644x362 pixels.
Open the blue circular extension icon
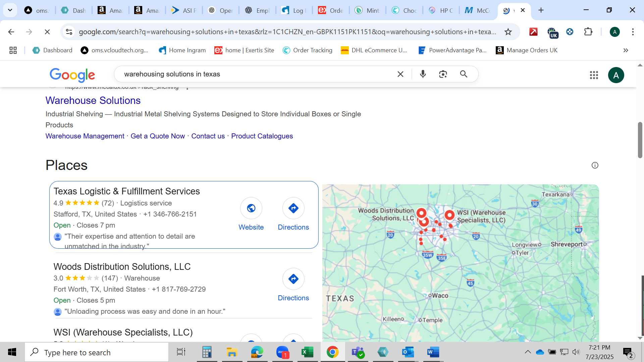pyautogui.click(x=570, y=32)
